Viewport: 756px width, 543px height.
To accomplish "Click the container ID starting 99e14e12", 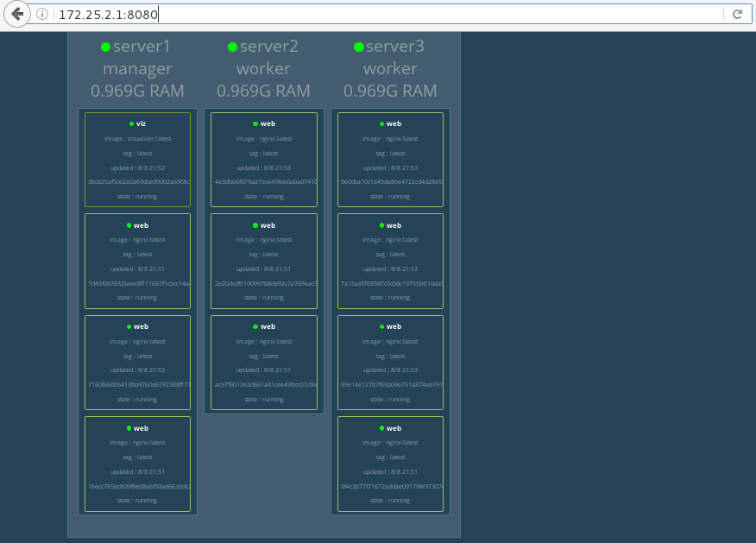I will pyautogui.click(x=392, y=384).
